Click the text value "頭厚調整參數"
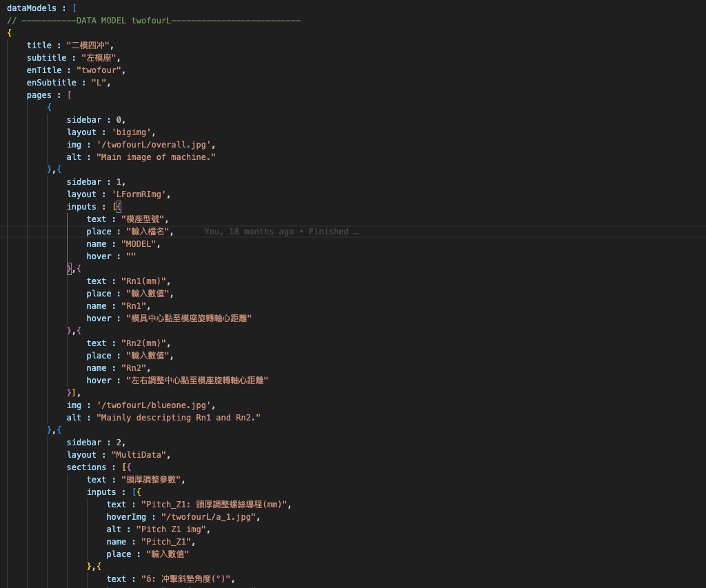The height and width of the screenshot is (588, 706). coord(151,480)
